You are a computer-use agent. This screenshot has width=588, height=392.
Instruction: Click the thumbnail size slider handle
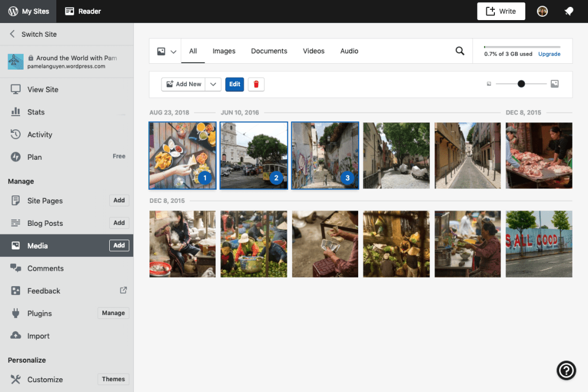pos(521,84)
